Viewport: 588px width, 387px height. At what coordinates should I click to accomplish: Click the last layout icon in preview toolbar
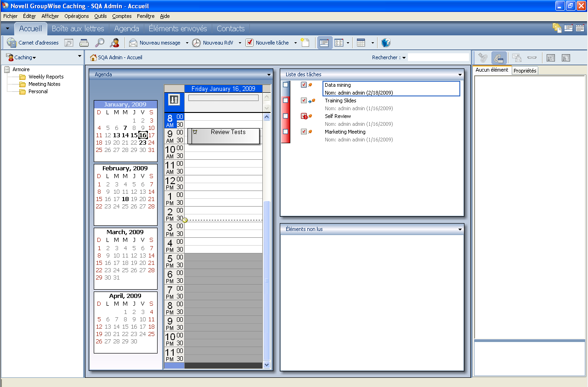pos(565,57)
